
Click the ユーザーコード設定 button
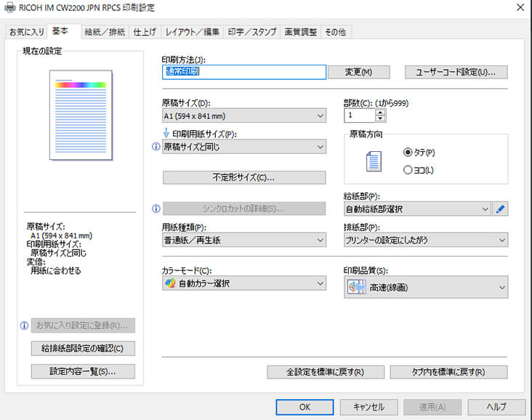[x=456, y=72]
